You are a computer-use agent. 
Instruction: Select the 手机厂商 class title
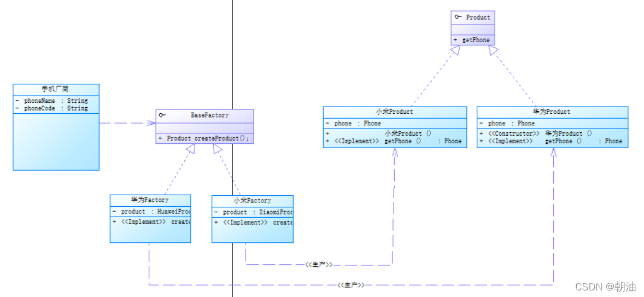55,89
